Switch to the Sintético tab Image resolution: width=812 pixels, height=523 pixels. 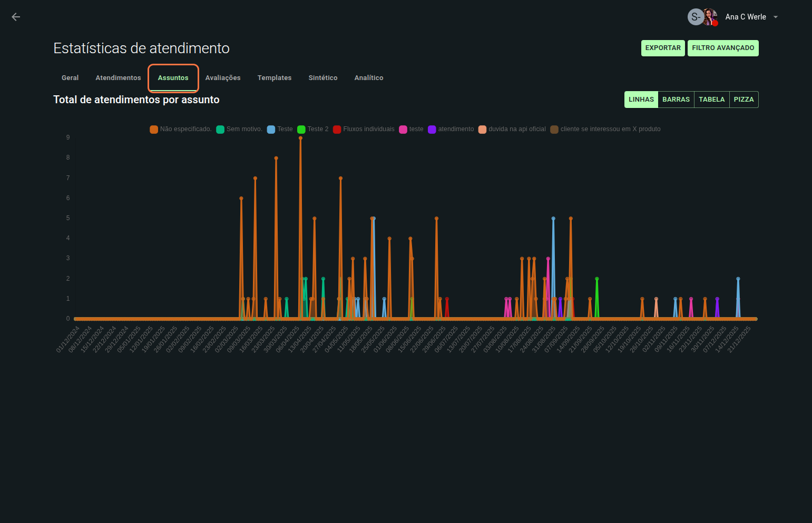pyautogui.click(x=323, y=78)
